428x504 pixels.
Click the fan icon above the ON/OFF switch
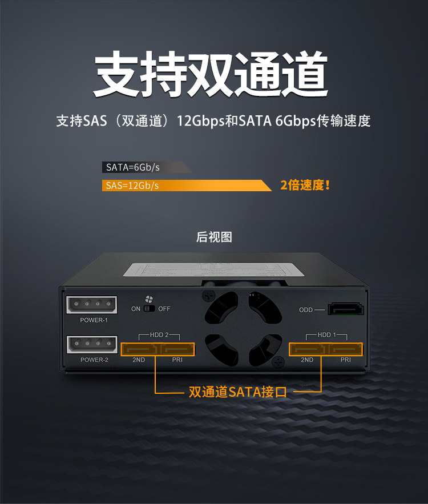point(149,299)
